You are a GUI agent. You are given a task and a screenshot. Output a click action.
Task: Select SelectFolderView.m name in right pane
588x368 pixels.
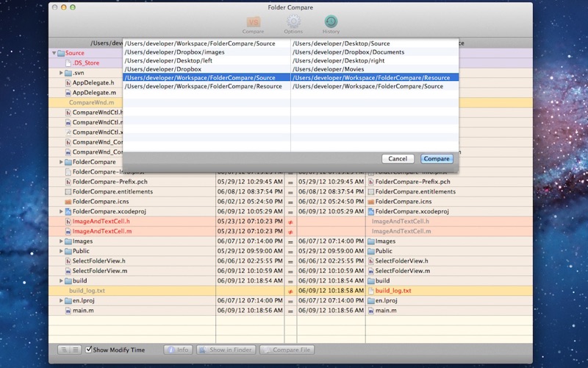[403, 271]
